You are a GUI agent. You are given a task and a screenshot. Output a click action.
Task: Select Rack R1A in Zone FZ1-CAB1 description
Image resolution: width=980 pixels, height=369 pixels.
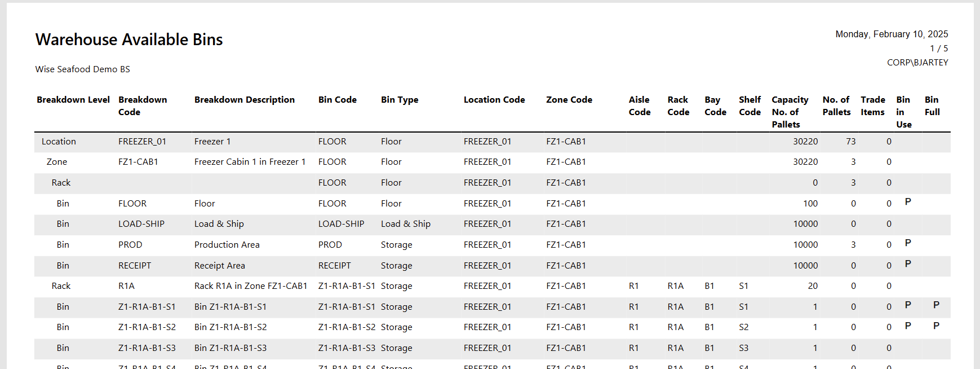(x=251, y=286)
